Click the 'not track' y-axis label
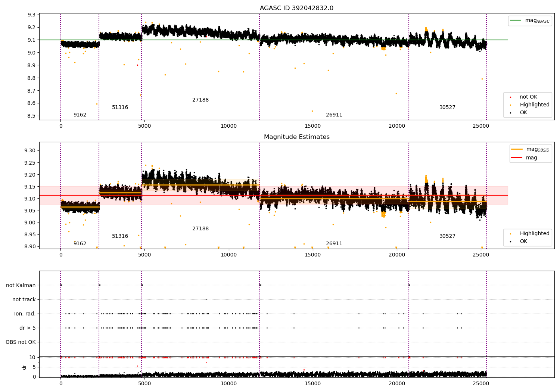Viewport: 560px width, 392px height. 24,300
